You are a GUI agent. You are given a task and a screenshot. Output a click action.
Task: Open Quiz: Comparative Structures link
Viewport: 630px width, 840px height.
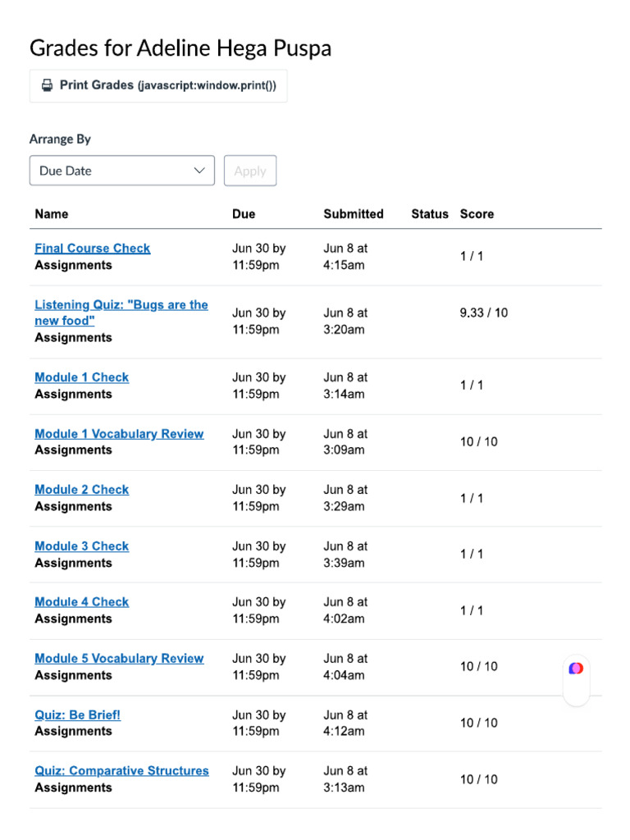[121, 771]
